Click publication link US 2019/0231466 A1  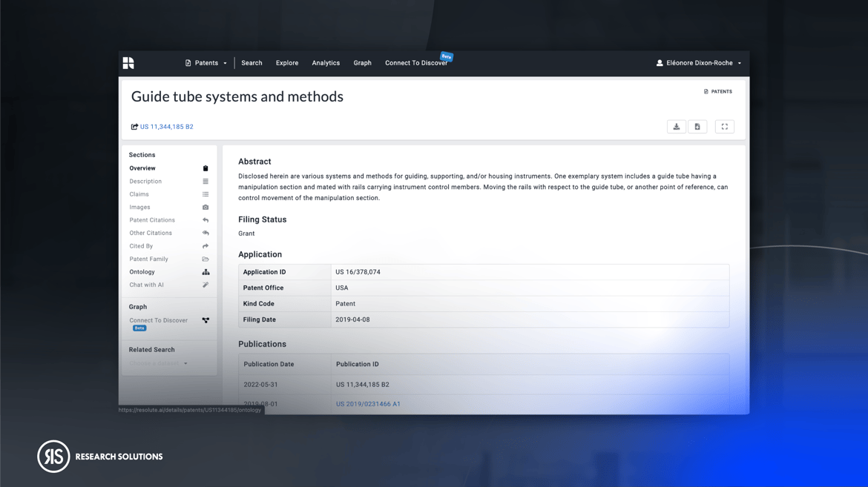tap(369, 404)
